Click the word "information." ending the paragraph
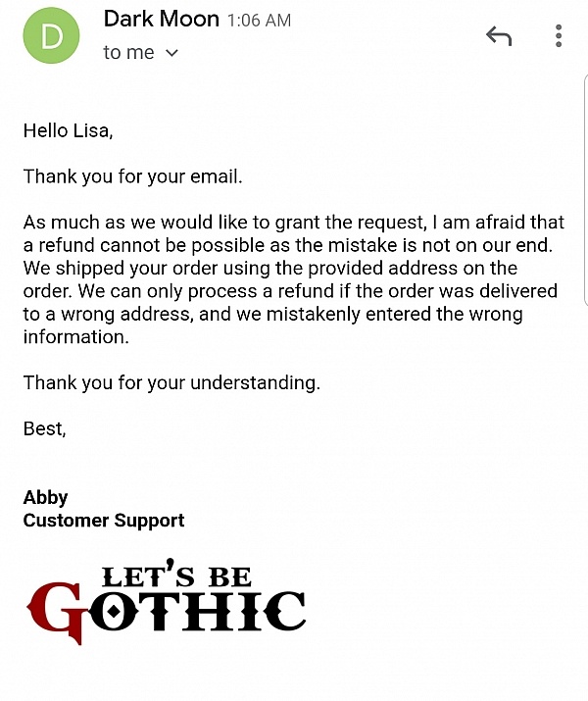The height and width of the screenshot is (701, 588). [x=76, y=337]
